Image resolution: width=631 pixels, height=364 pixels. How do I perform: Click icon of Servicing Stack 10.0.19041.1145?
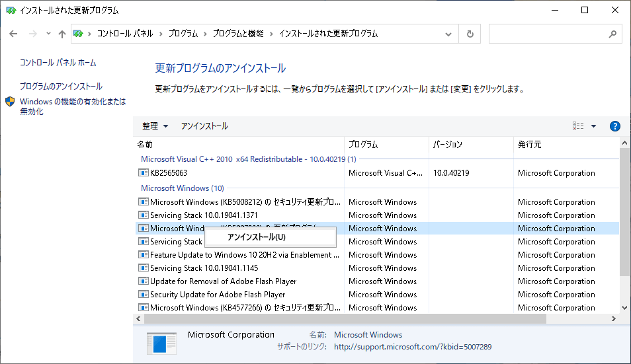[144, 268]
